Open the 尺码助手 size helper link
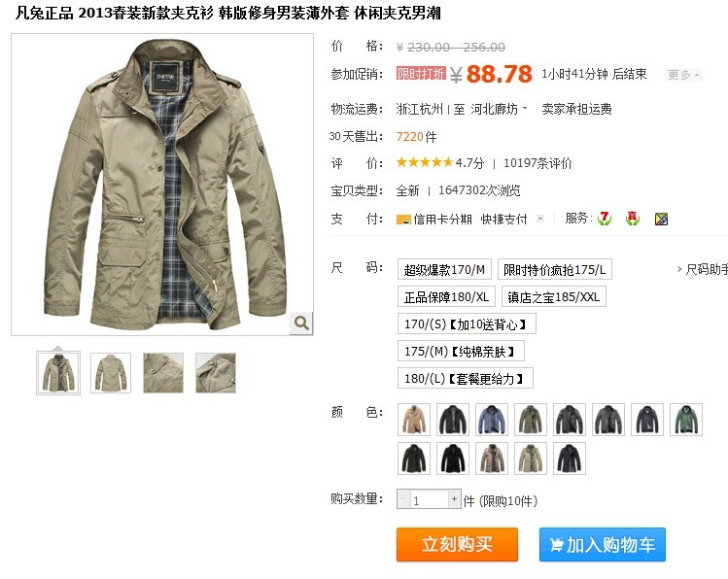Image resolution: width=728 pixels, height=579 pixels. click(x=703, y=269)
